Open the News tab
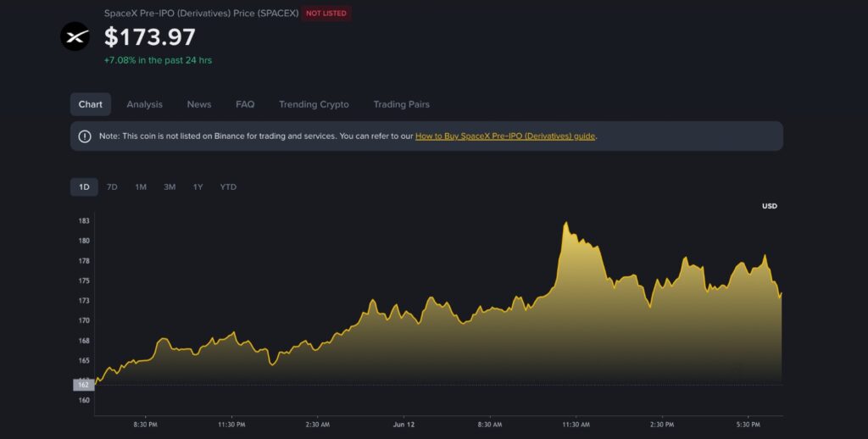Viewport: 868px width, 439px height. (199, 104)
